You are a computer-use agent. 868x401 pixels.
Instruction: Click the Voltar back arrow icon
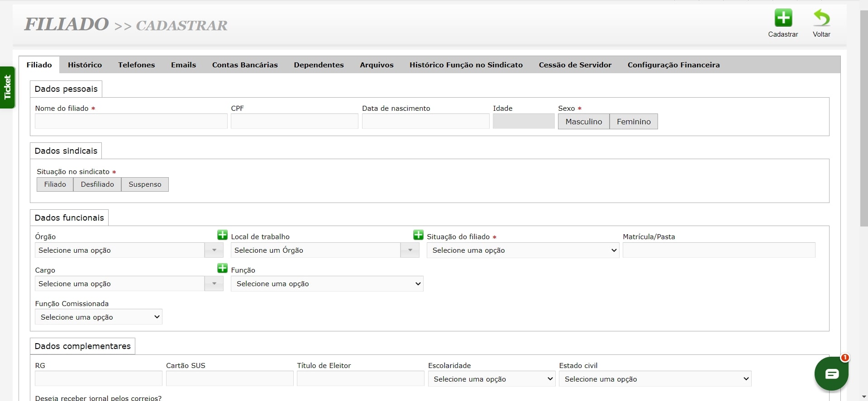[821, 19]
